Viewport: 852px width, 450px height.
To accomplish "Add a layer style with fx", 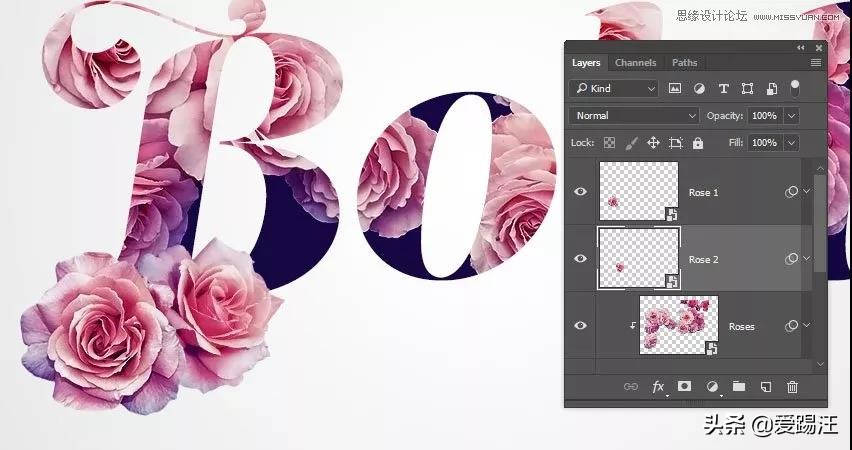I will tap(658, 386).
